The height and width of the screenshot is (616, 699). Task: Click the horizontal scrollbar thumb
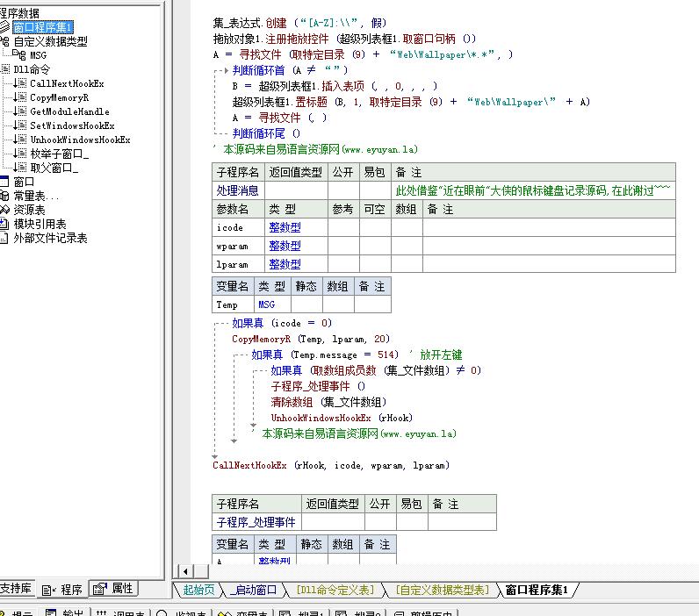pyautogui.click(x=200, y=571)
